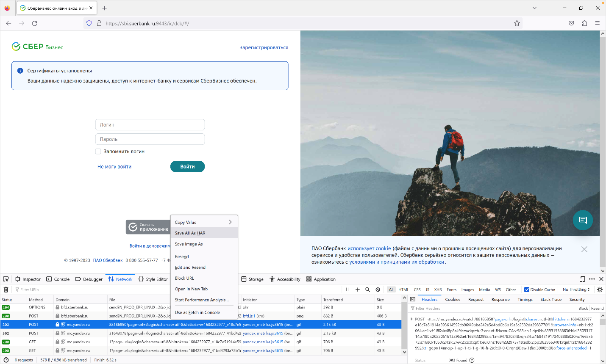The width and height of the screenshot is (606, 364).
Task: Expand the POST request URL details
Action: pyautogui.click(x=412, y=319)
